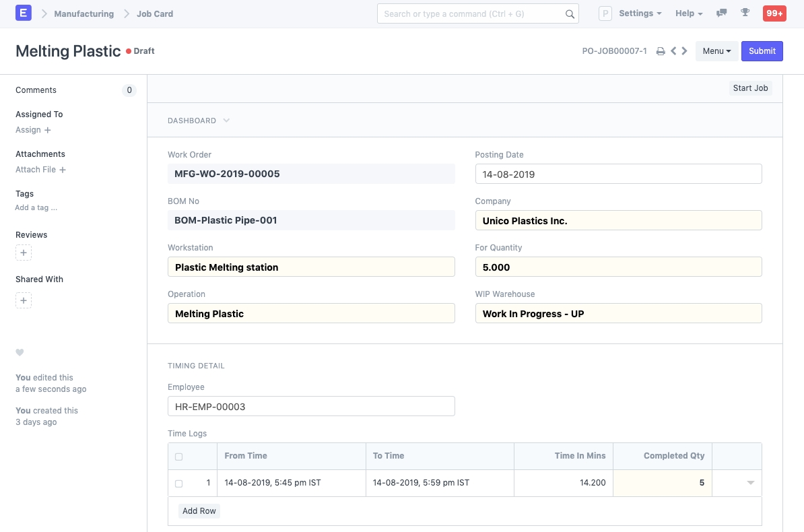Click the print icon

[661, 51]
